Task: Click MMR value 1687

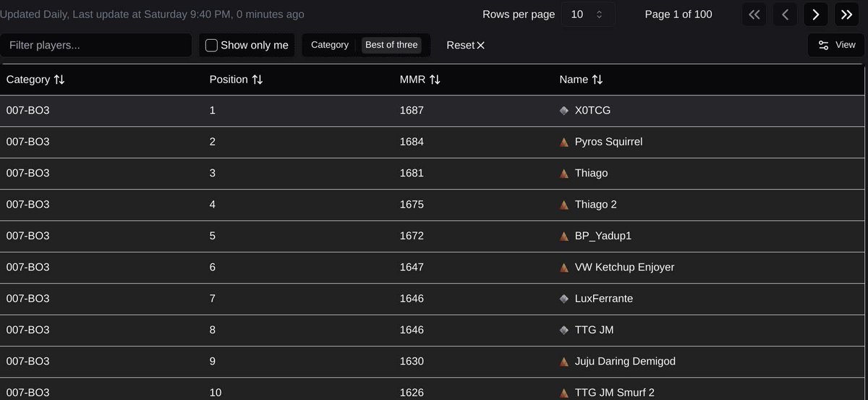Action: [x=412, y=111]
